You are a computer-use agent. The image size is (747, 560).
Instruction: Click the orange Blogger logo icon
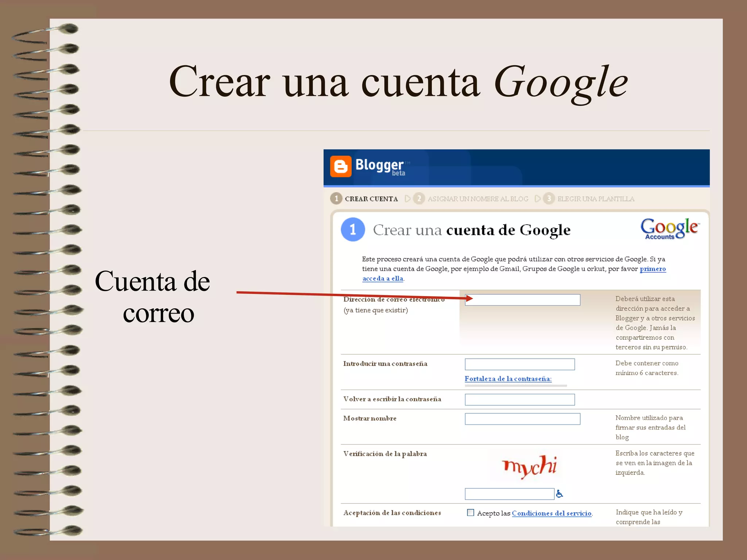click(x=341, y=167)
